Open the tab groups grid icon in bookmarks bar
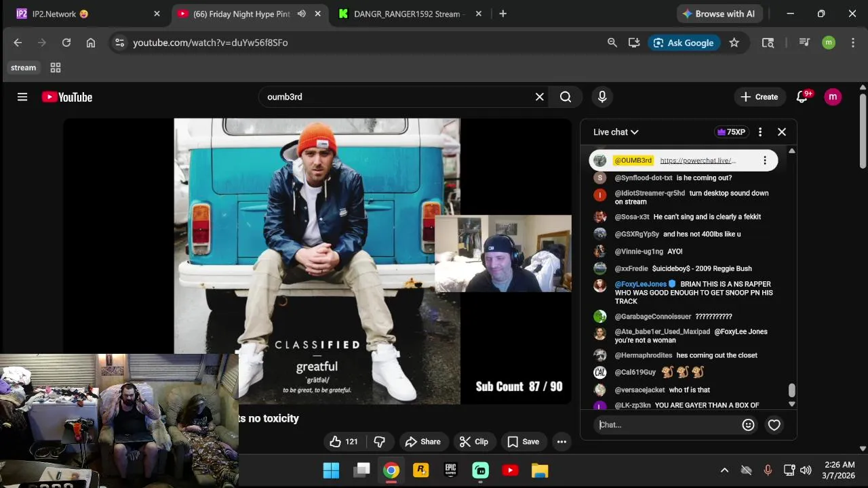868x488 pixels. 56,68
